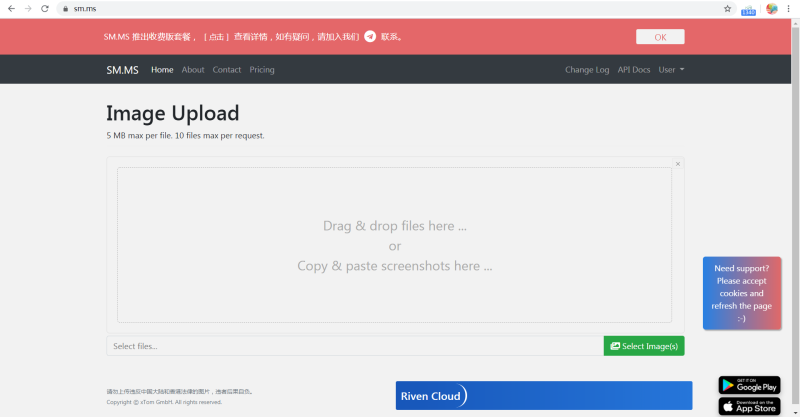Open the Google Play badge
Screen dimensions: 800x417
tap(749, 385)
